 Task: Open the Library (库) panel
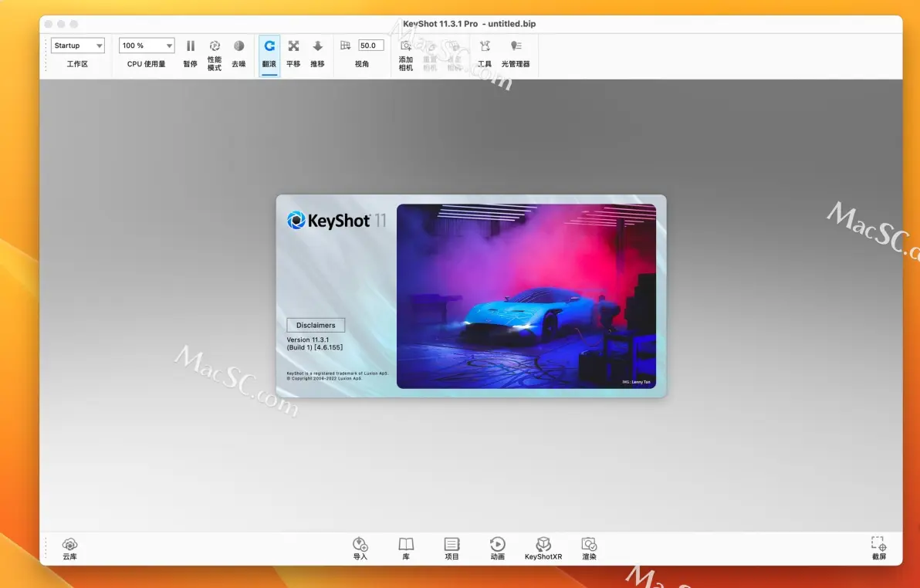(406, 549)
